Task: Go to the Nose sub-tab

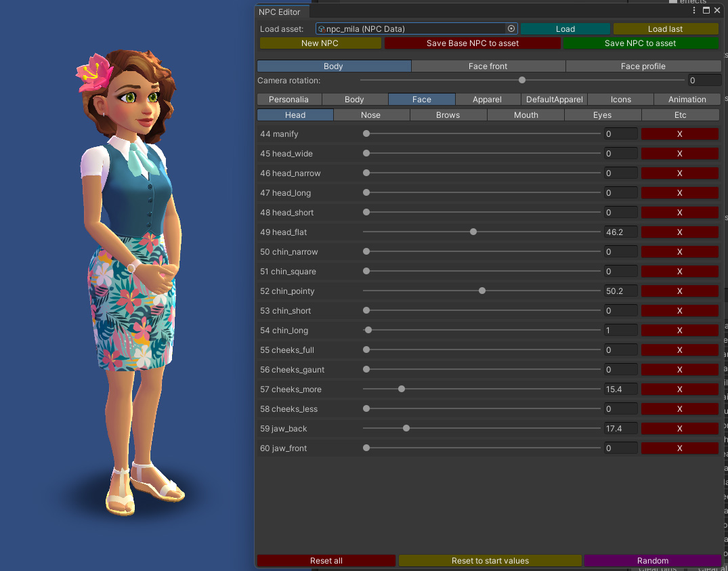Action: [370, 115]
